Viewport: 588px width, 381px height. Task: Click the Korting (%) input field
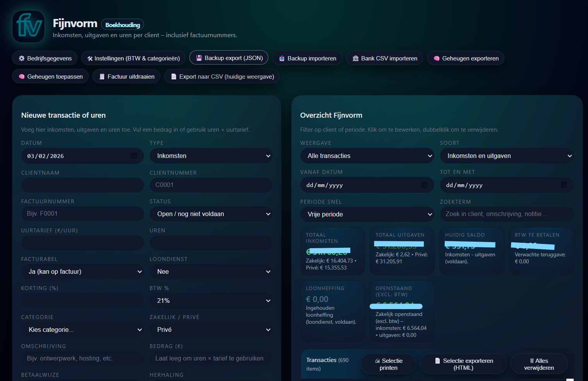pyautogui.click(x=82, y=300)
